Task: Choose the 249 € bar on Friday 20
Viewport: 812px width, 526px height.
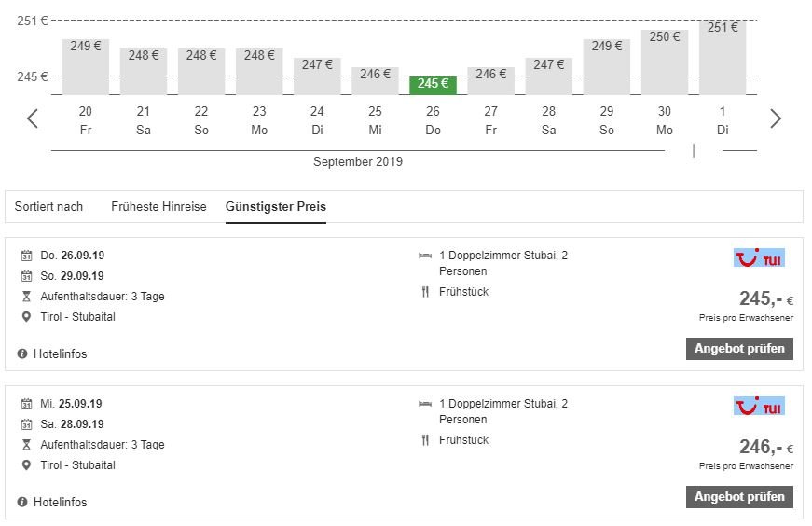Action: pyautogui.click(x=86, y=66)
